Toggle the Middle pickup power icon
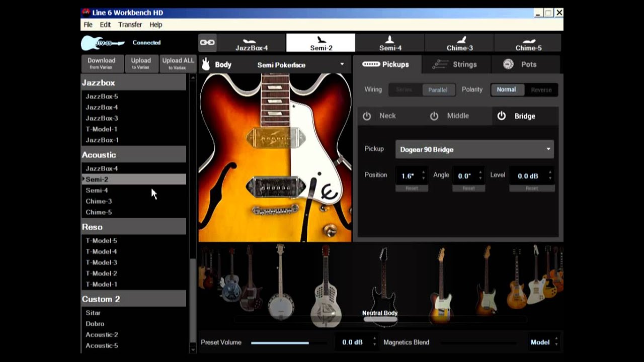644x362 pixels. (x=434, y=116)
